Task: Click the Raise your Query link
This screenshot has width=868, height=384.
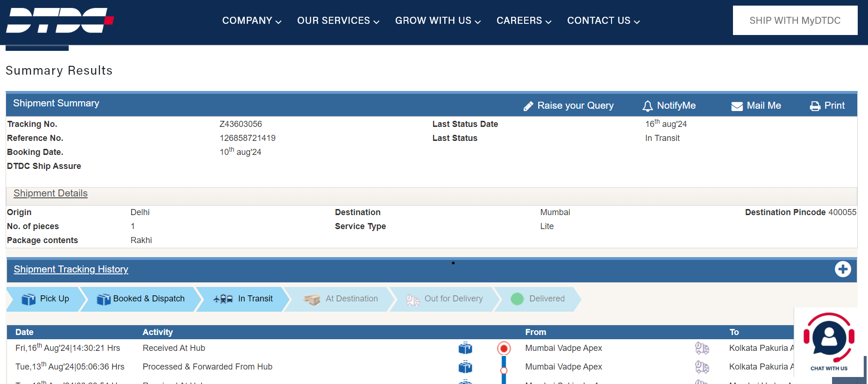Action: tap(576, 105)
